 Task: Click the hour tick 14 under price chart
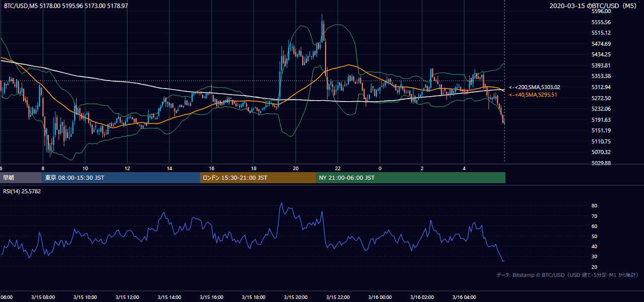pos(169,168)
